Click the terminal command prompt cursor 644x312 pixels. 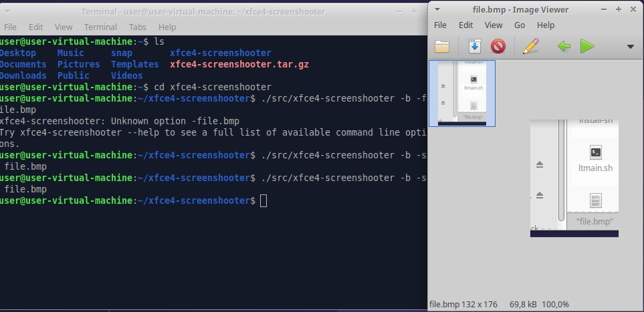(263, 200)
